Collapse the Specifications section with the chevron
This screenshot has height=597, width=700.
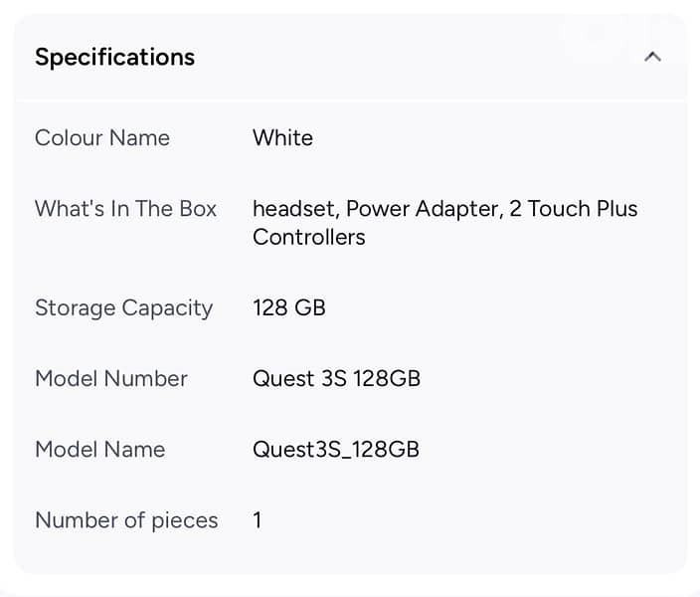[652, 57]
